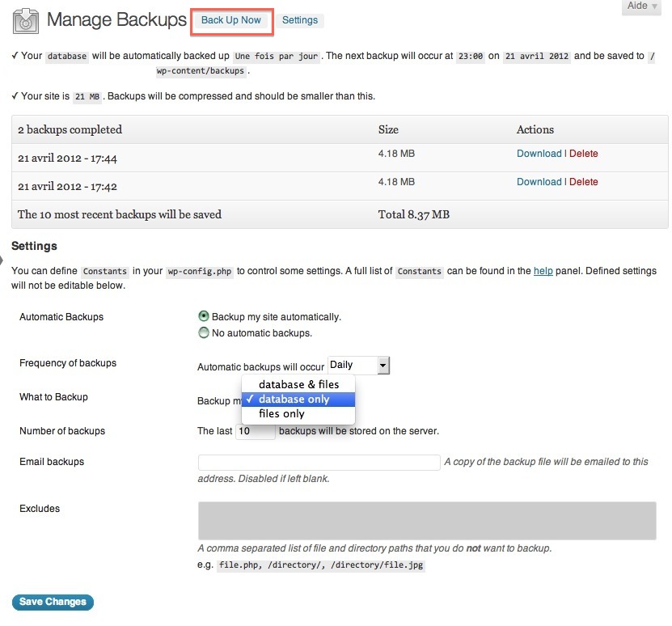This screenshot has height=626, width=672.
Task: Click the Back Up Now button
Action: pyautogui.click(x=231, y=20)
